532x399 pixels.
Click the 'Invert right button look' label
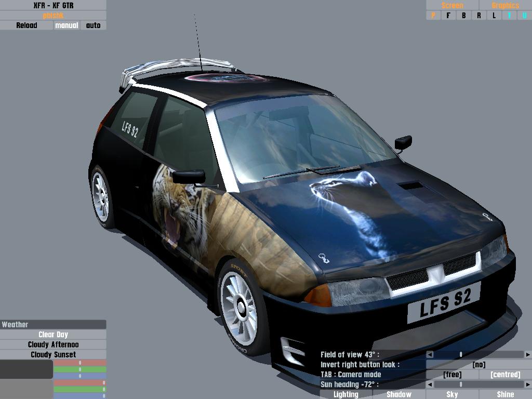(360, 364)
